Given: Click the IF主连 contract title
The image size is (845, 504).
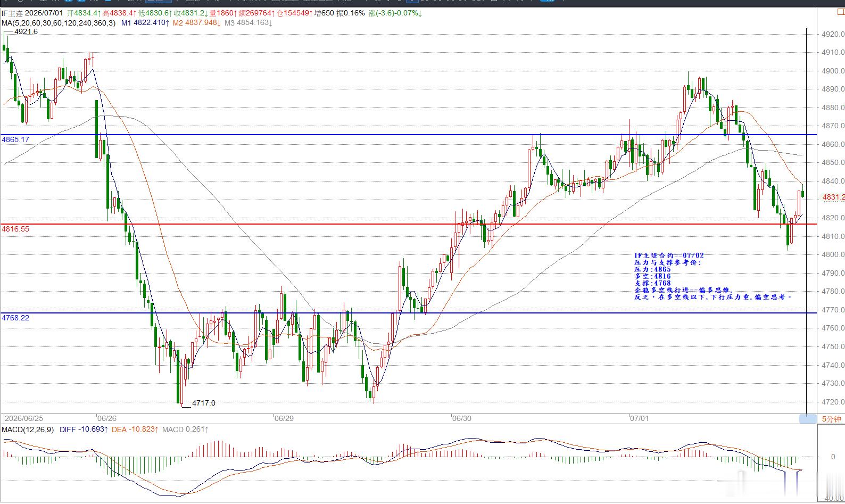Looking at the screenshot, I should click(12, 13).
